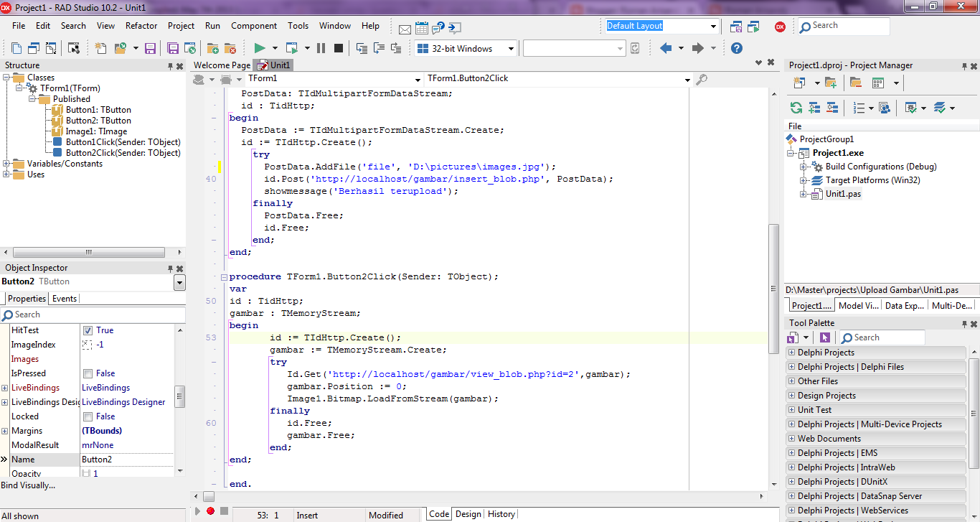Open Help via the blue question mark icon

(x=736, y=47)
